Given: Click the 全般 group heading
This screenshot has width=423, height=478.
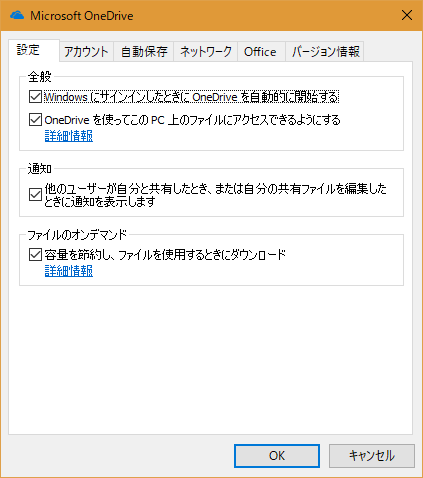Looking at the screenshot, I should (39, 77).
